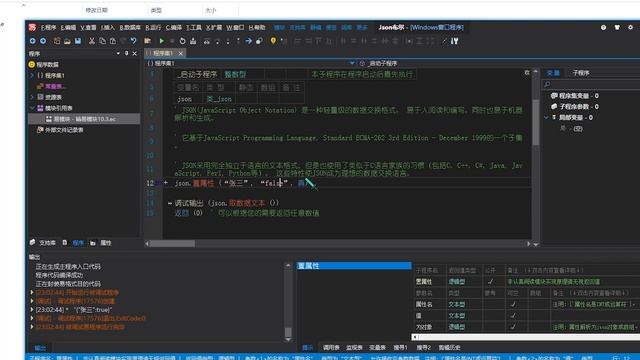Click the gear settings icon in title bar
The width and height of the screenshot is (640, 360).
[x=630, y=27]
